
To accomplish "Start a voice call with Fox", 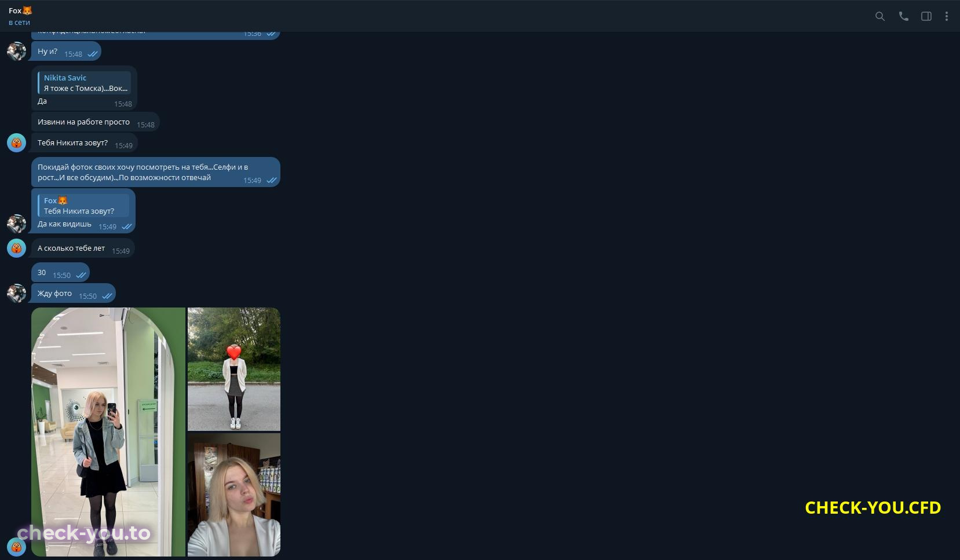I will [x=903, y=16].
